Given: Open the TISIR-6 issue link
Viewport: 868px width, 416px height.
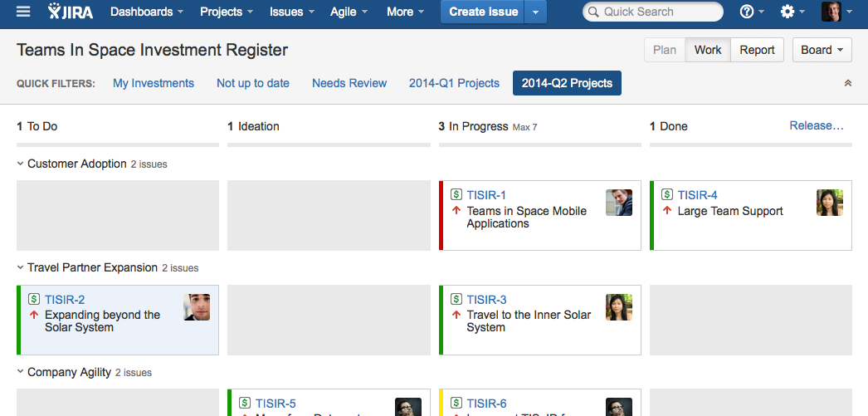Looking at the screenshot, I should coord(486,404).
